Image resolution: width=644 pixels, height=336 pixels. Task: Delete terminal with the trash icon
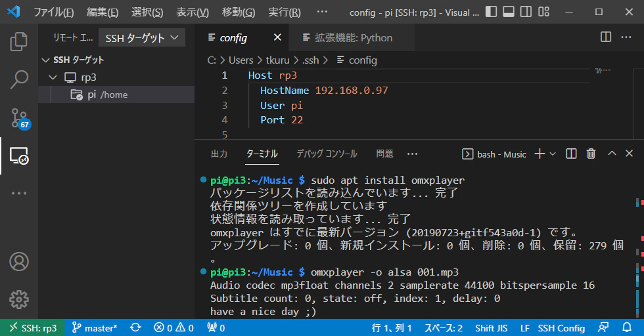(x=591, y=154)
